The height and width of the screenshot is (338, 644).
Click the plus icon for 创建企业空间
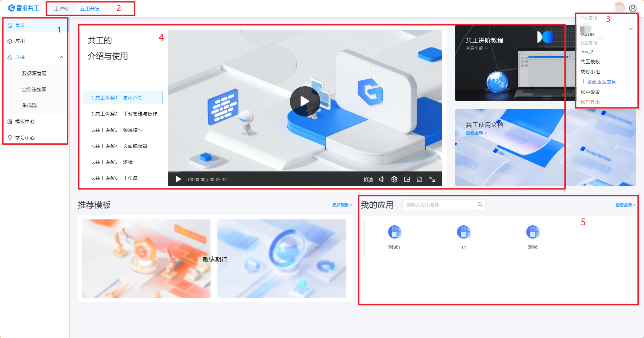point(583,81)
